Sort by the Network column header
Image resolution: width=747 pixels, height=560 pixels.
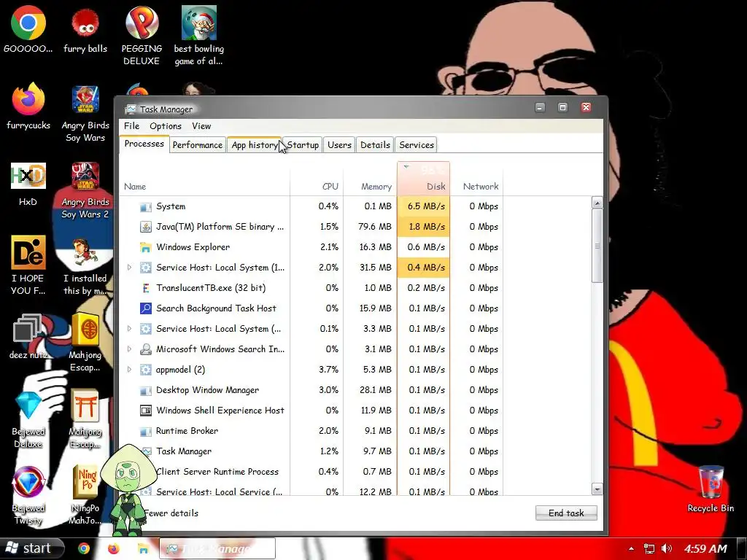point(476,179)
